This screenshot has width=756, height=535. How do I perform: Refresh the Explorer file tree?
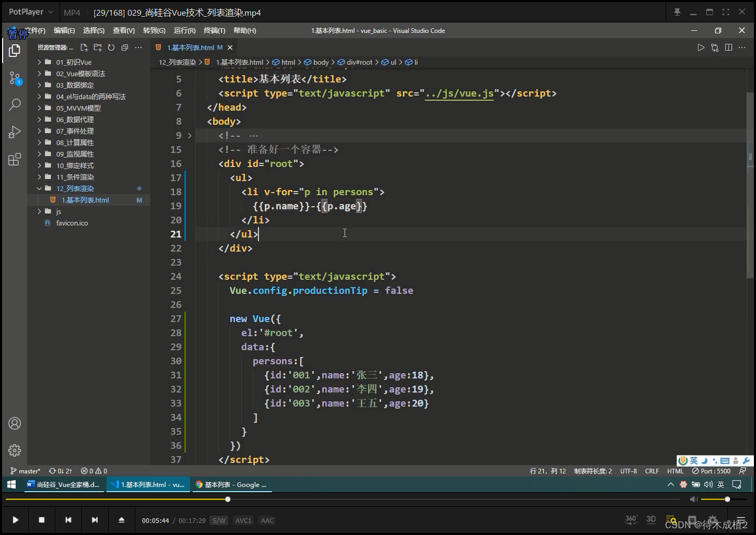111,47
